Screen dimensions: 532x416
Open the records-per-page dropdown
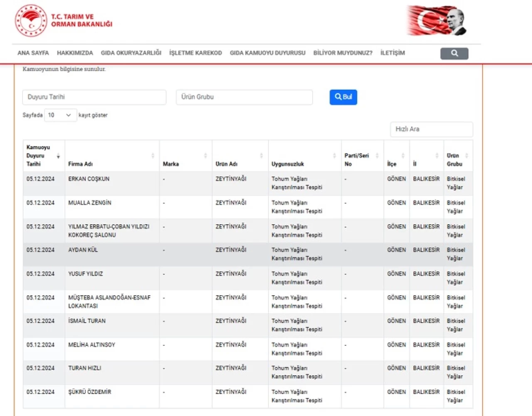click(x=60, y=115)
